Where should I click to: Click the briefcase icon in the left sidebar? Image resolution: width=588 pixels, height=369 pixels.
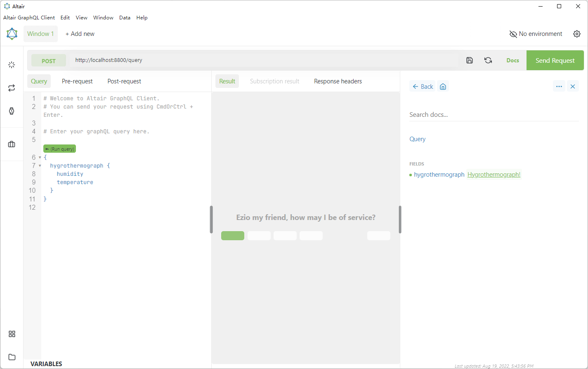(12, 144)
